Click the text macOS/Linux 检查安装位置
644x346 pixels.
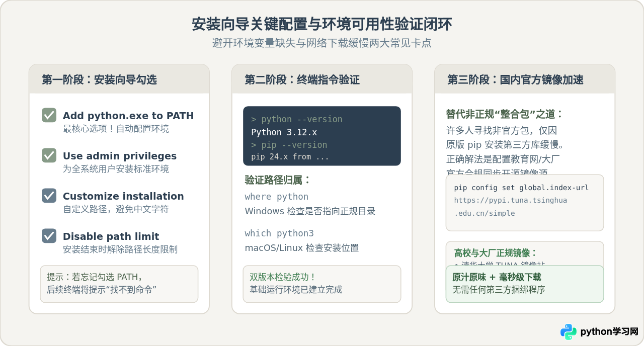302,248
